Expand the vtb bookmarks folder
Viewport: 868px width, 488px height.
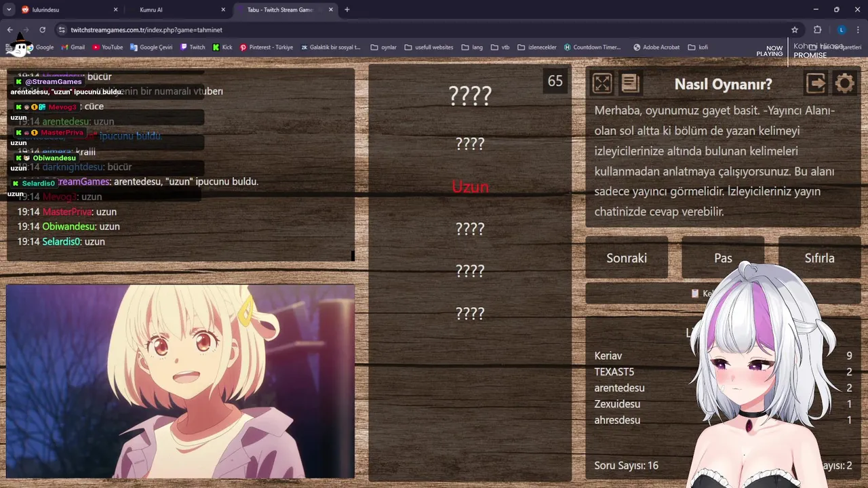[x=500, y=47]
